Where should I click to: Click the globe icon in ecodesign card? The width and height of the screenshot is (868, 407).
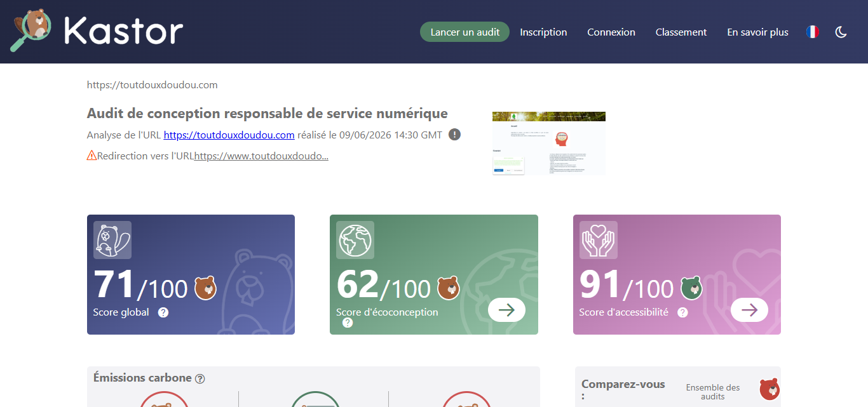pos(355,240)
